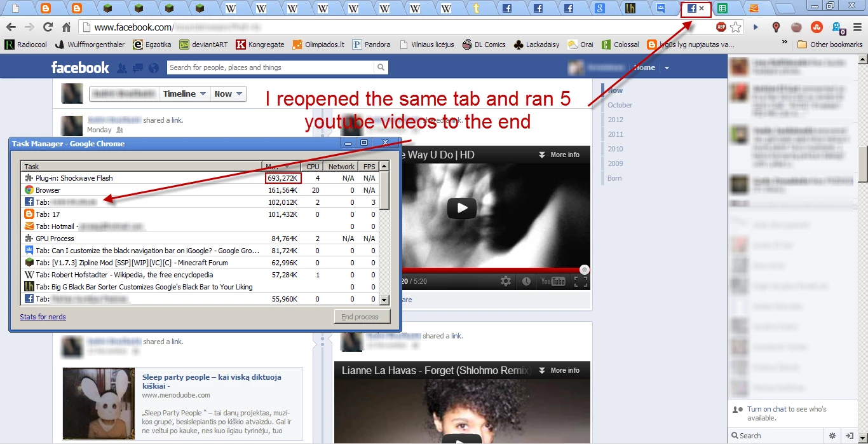The image size is (868, 444).
Task: Open the browser Home page icon
Action: click(x=66, y=27)
